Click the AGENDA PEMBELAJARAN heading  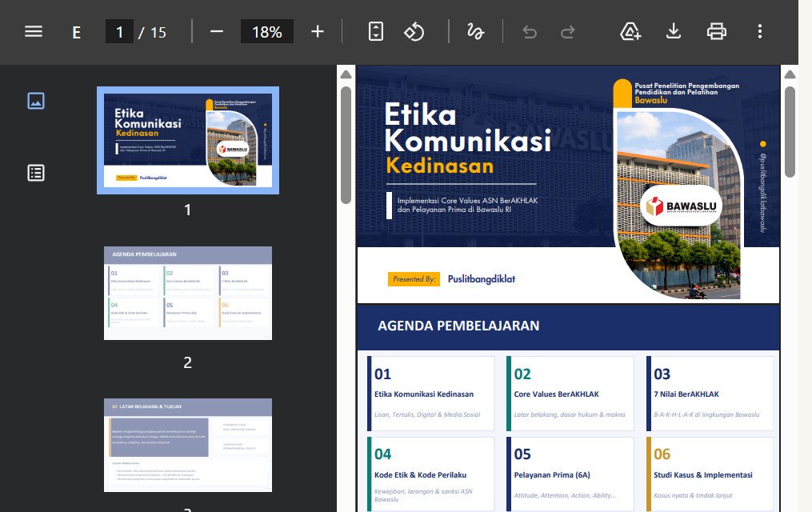click(x=459, y=326)
